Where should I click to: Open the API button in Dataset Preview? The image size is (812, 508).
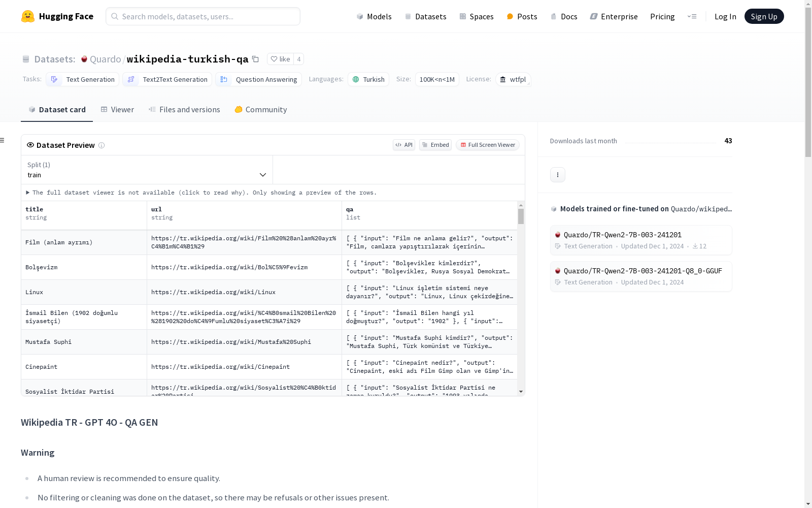404,145
